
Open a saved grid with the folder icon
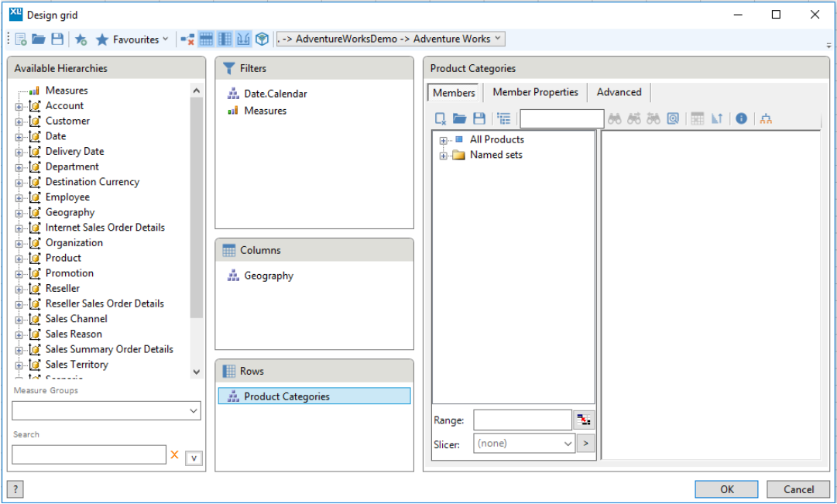click(x=38, y=39)
